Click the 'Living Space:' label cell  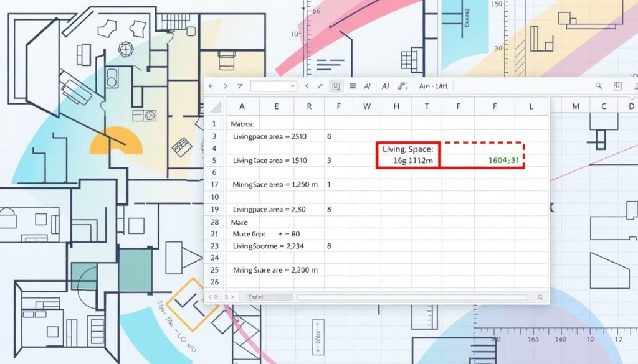(x=407, y=149)
